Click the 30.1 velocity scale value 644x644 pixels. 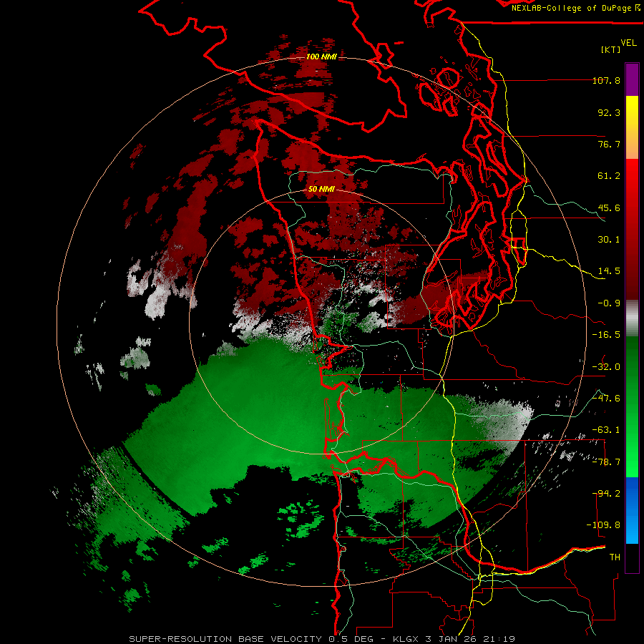coord(609,240)
